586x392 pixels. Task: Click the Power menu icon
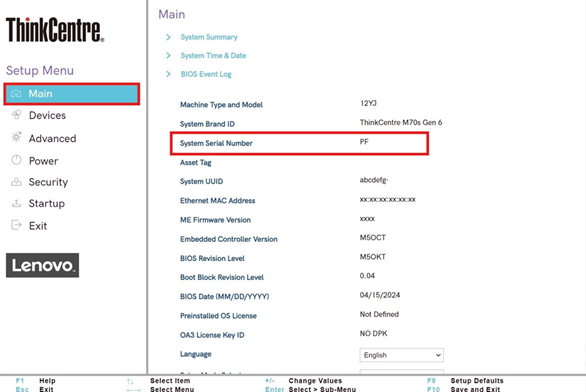pos(16,160)
